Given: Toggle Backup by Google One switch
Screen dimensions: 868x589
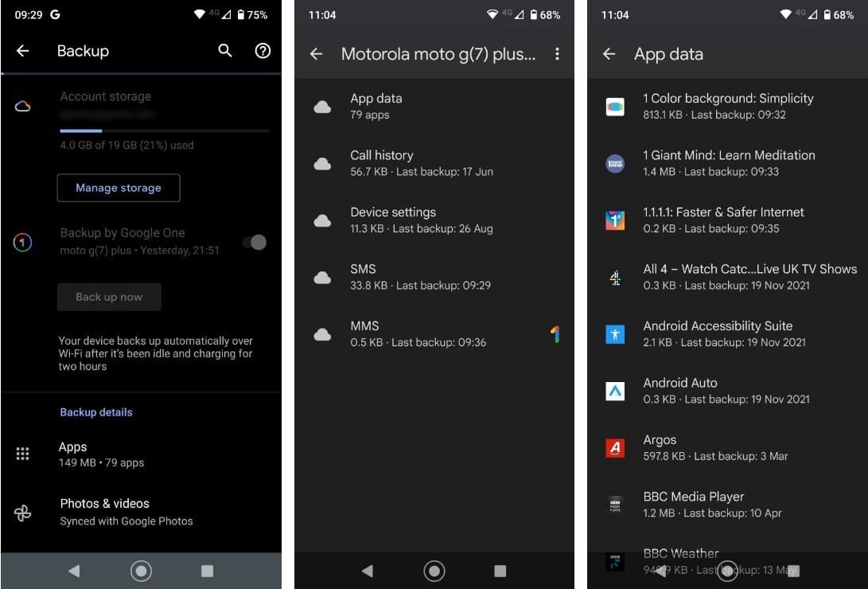Looking at the screenshot, I should [255, 242].
